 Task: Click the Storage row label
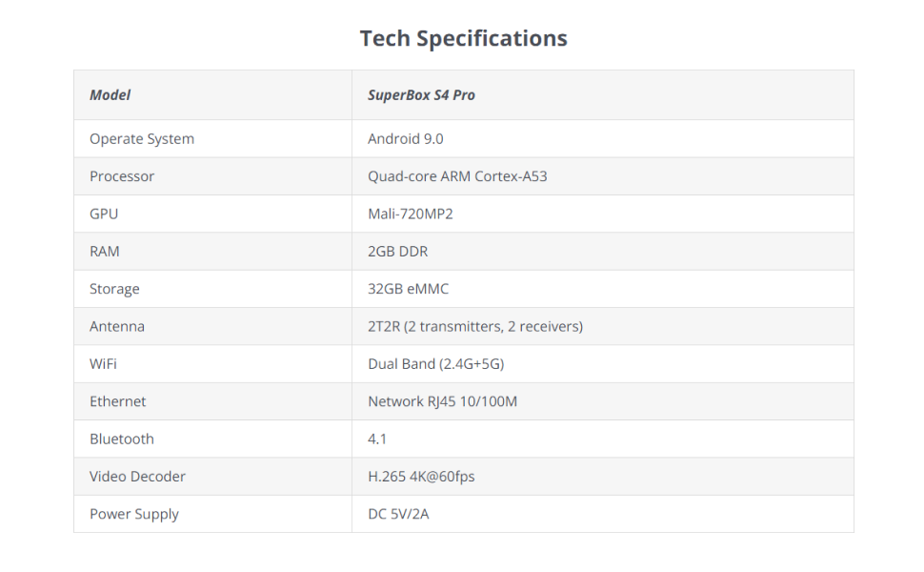coord(114,289)
